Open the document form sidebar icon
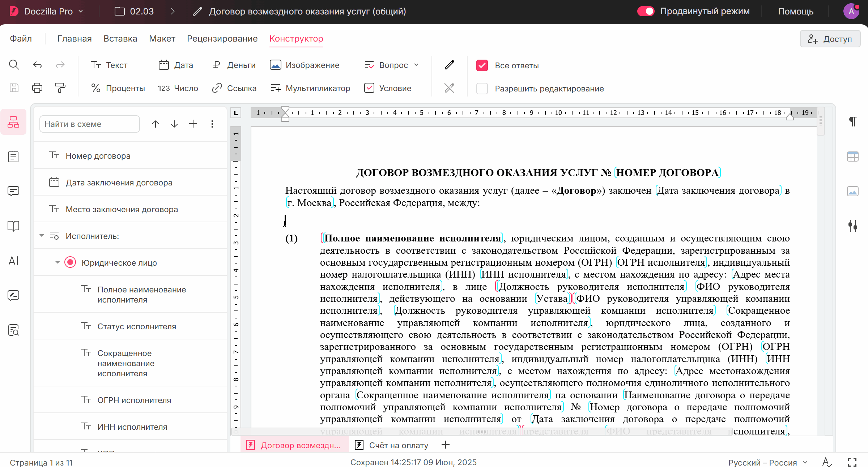 (13, 157)
